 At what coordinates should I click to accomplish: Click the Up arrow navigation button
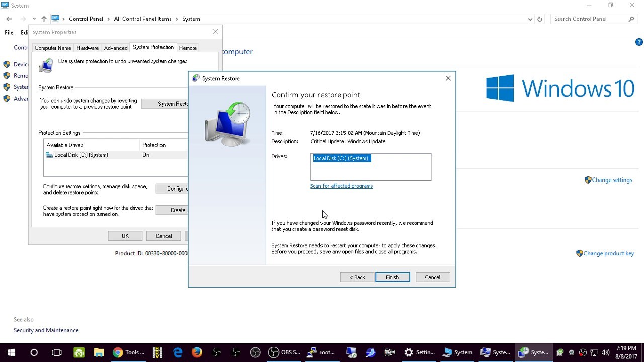pos(44,19)
